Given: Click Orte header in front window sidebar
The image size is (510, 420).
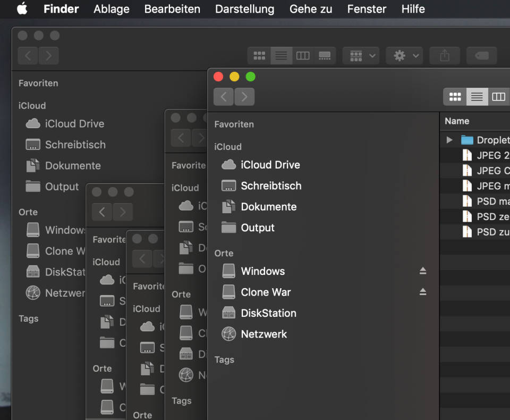Looking at the screenshot, I should pos(224,253).
